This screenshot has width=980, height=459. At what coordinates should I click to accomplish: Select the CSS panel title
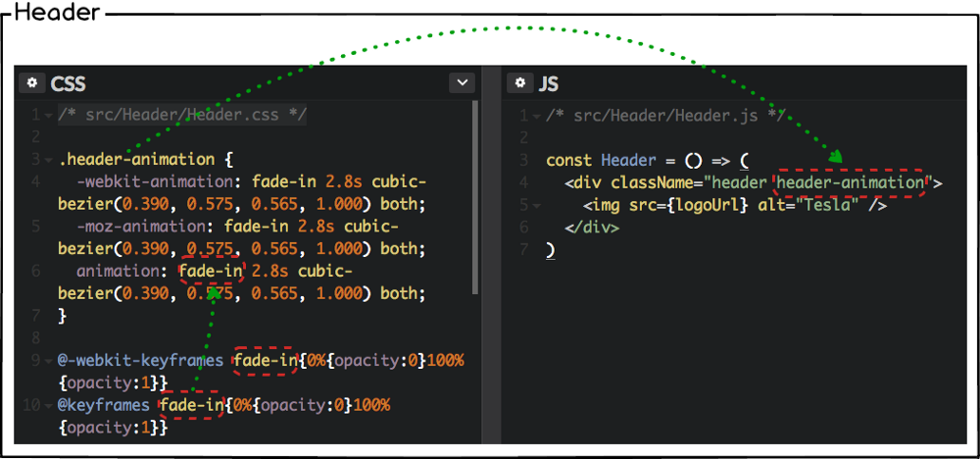pos(69,83)
